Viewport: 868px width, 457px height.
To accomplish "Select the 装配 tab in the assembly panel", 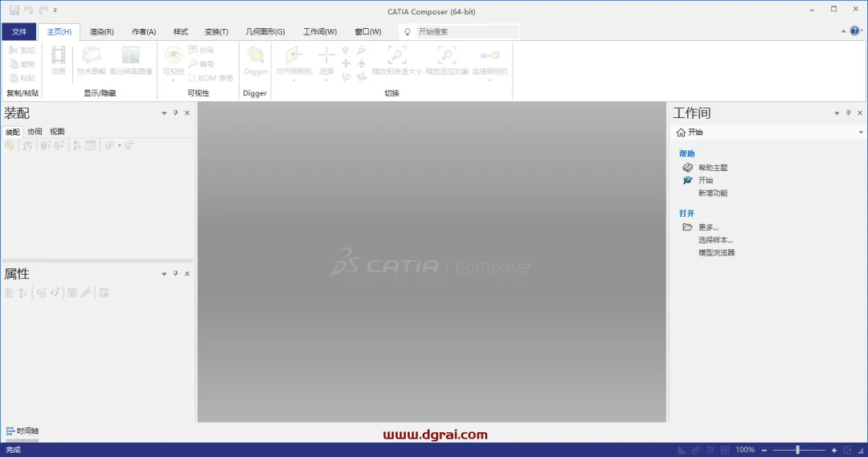I will click(x=12, y=132).
